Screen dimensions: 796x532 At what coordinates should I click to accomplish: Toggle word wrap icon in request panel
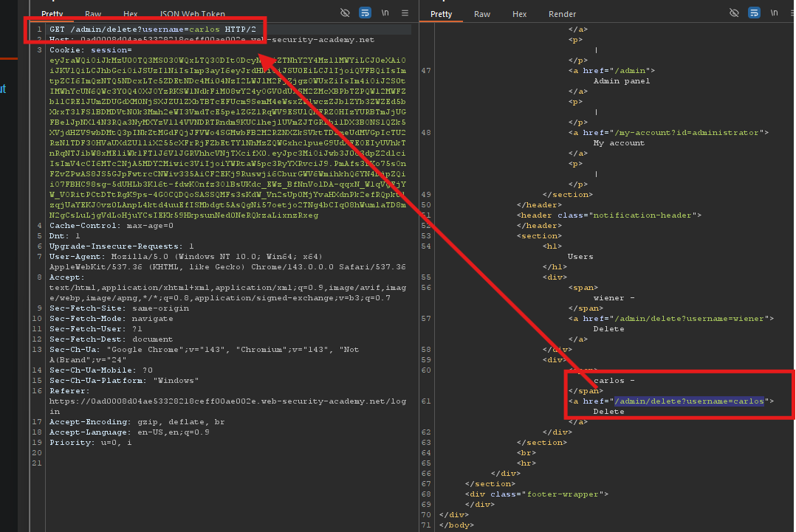click(365, 13)
